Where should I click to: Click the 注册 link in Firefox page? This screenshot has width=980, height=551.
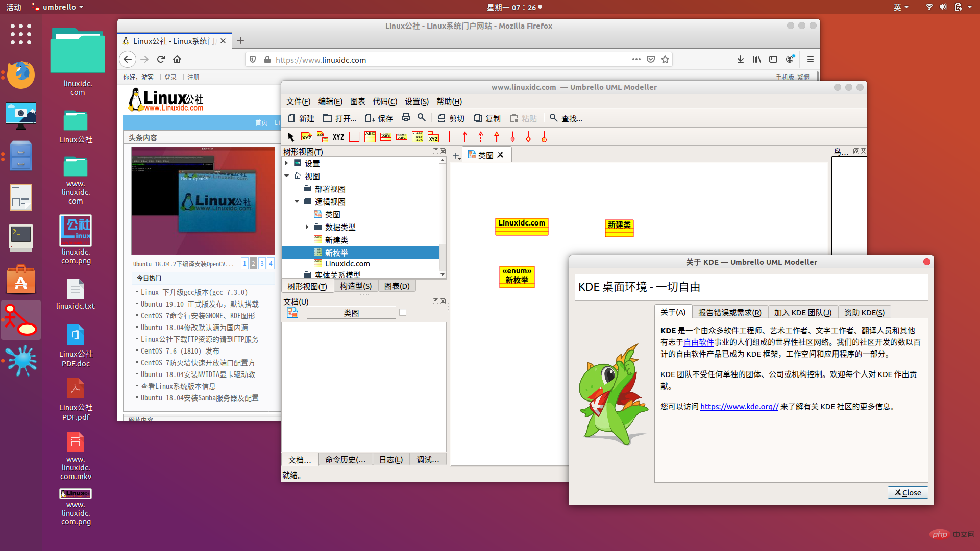click(193, 77)
